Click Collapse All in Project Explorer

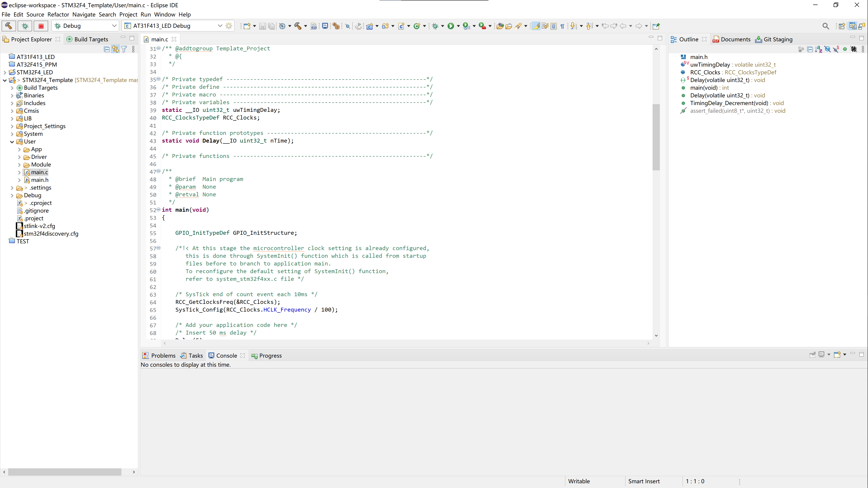(107, 49)
